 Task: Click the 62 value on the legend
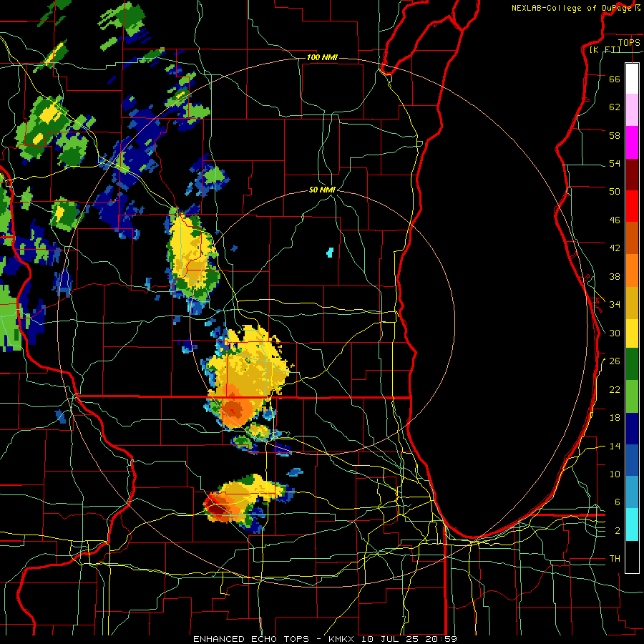pyautogui.click(x=615, y=107)
